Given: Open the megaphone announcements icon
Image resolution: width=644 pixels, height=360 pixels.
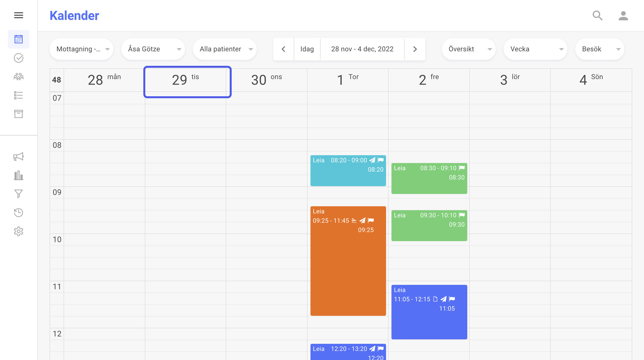Looking at the screenshot, I should pyautogui.click(x=18, y=157).
